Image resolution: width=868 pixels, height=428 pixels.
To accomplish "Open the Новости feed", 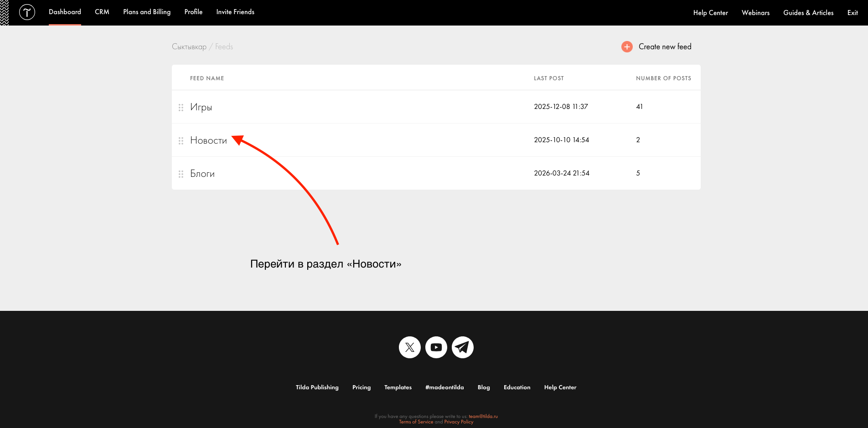I will 208,140.
